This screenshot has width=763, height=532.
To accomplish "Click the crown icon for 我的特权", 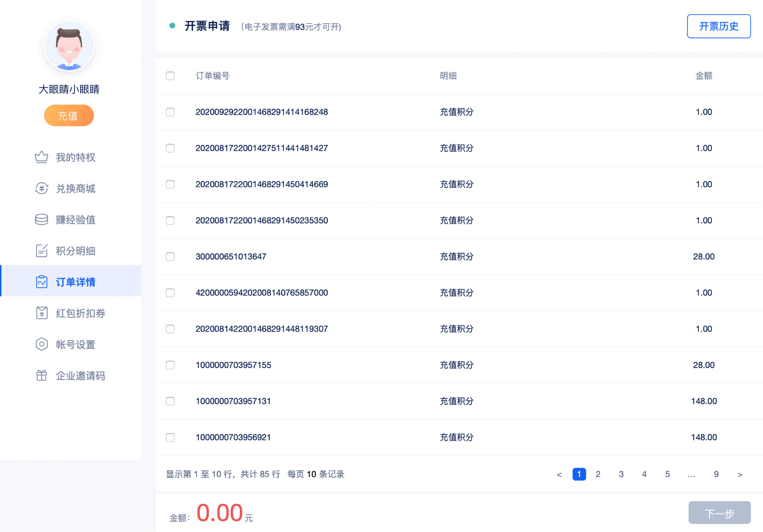I will (x=42, y=157).
